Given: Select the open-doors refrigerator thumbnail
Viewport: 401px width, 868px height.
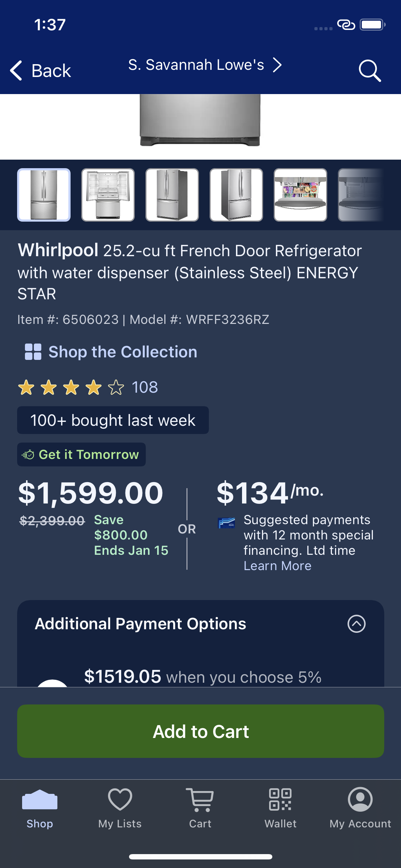Looking at the screenshot, I should (108, 195).
